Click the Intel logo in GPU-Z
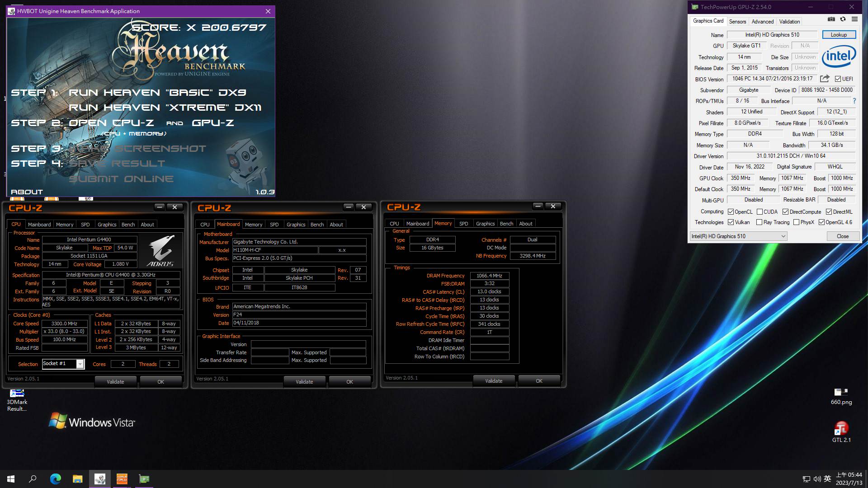The width and height of the screenshot is (868, 488). [x=839, y=56]
